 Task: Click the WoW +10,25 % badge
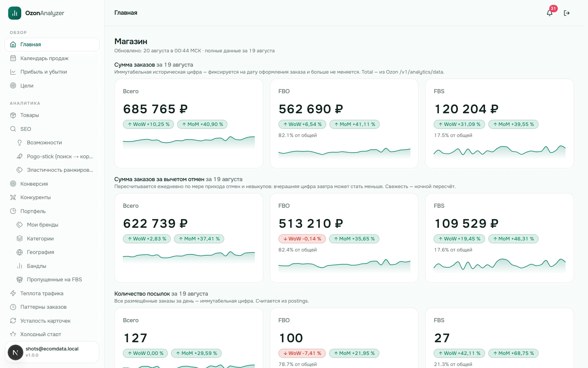(148, 124)
